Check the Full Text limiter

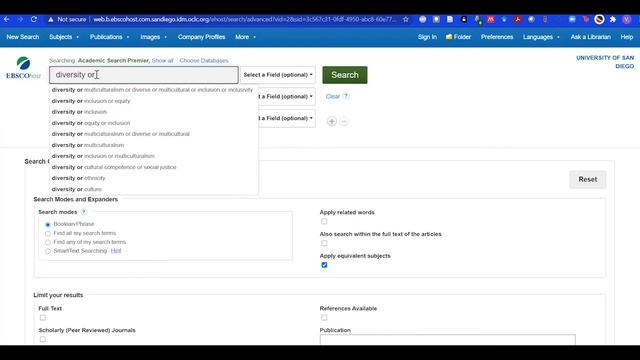coord(43,318)
